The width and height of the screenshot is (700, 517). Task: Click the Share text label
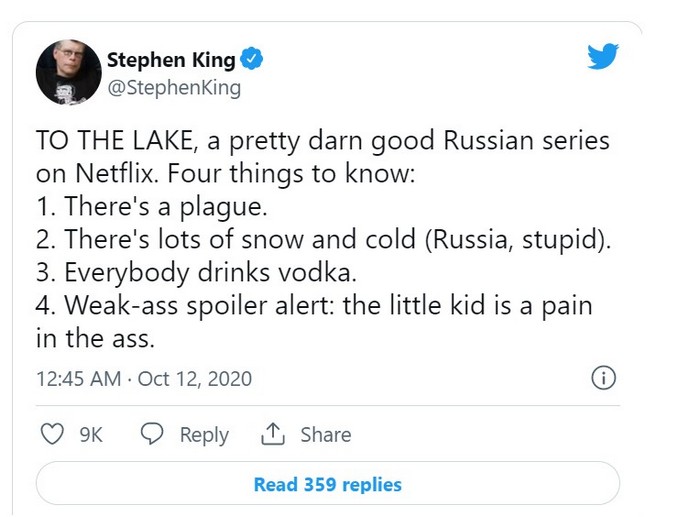coord(325,434)
